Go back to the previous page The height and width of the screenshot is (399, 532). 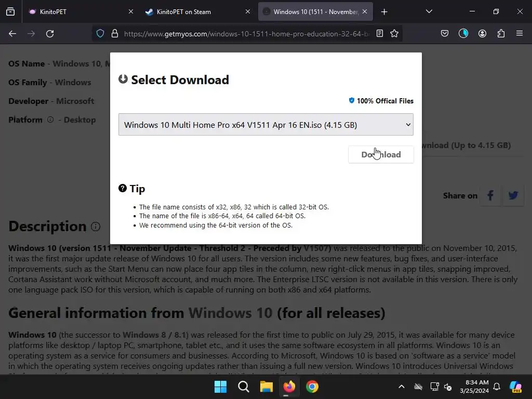click(x=12, y=34)
